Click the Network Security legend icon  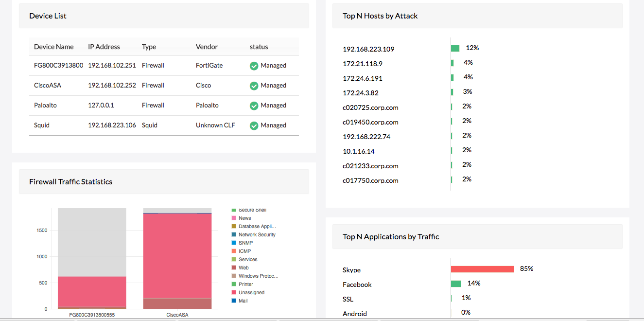235,234
